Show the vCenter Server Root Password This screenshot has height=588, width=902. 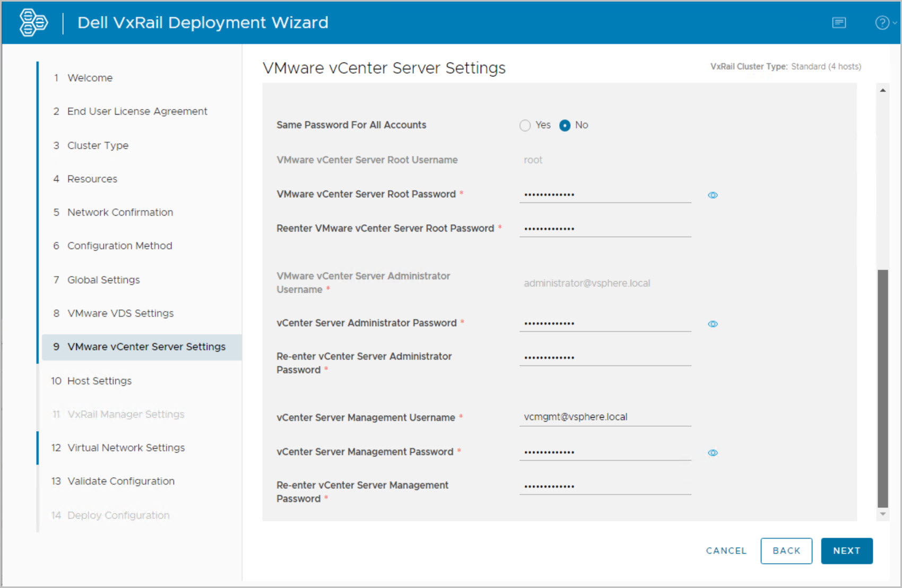pos(713,195)
